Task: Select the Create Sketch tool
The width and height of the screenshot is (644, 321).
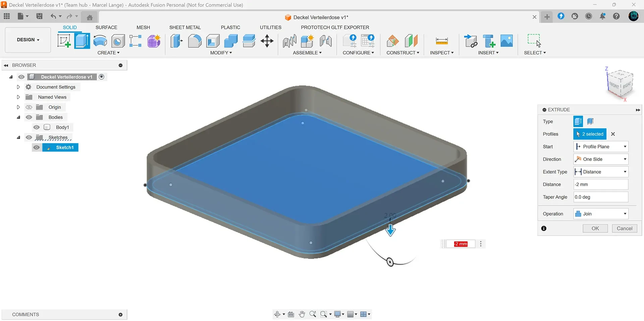Action: pos(64,41)
